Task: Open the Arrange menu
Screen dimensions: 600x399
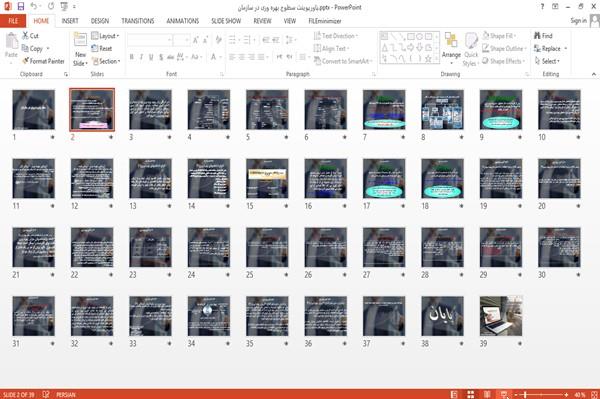Action: 451,47
